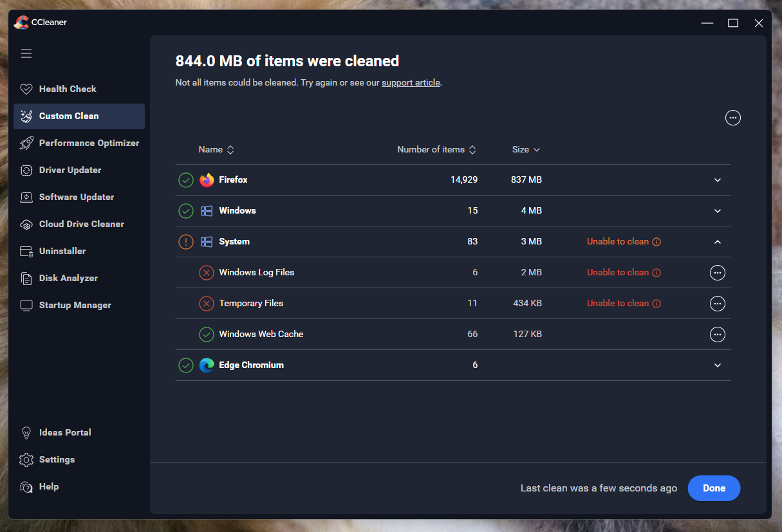
Task: Select the Software Updater icon
Action: pyautogui.click(x=26, y=197)
